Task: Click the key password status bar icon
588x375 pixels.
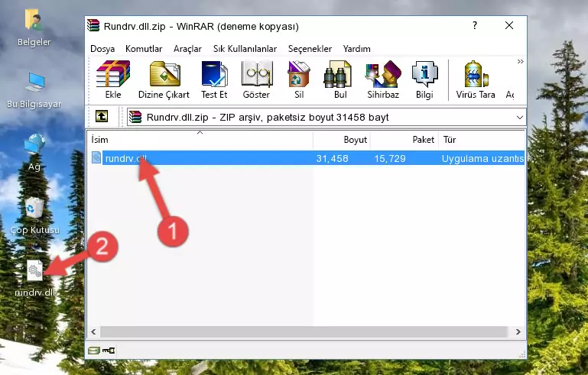Action: pos(109,351)
